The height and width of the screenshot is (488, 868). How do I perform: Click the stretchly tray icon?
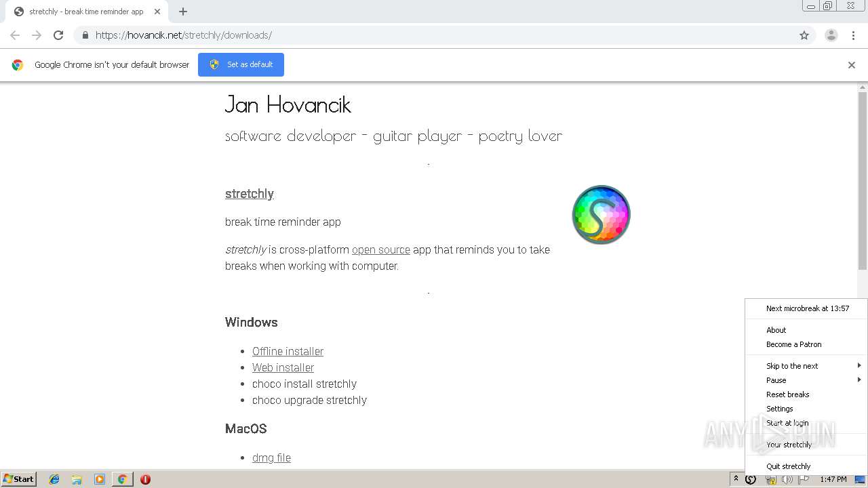pos(751,479)
